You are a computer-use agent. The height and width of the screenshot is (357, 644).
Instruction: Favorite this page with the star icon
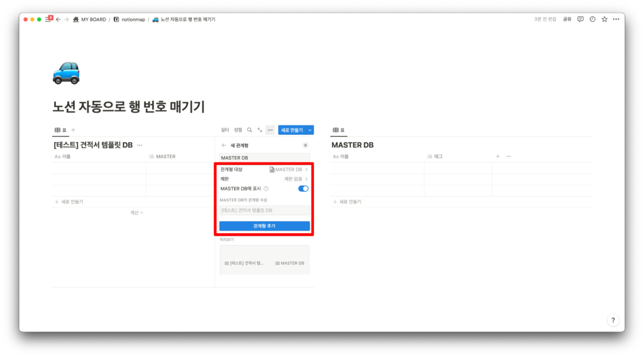(604, 20)
